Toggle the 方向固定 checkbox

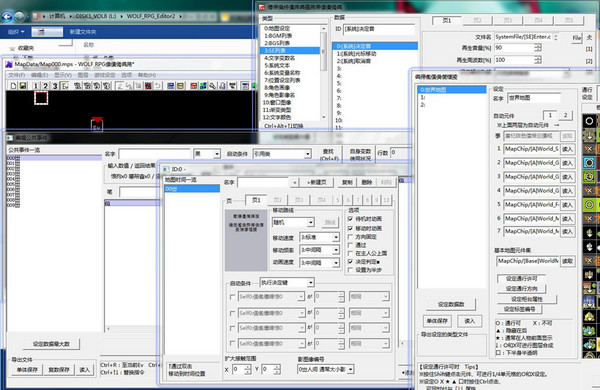click(x=350, y=237)
